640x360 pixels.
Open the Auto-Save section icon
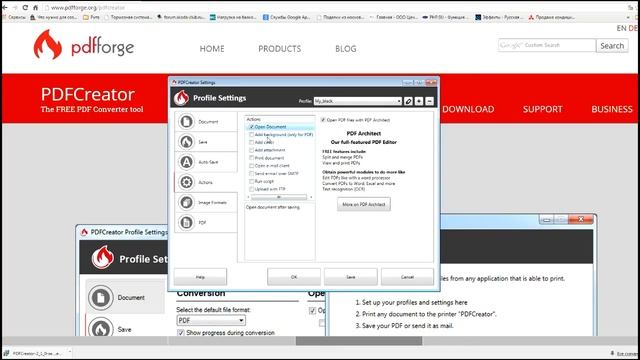click(x=187, y=162)
